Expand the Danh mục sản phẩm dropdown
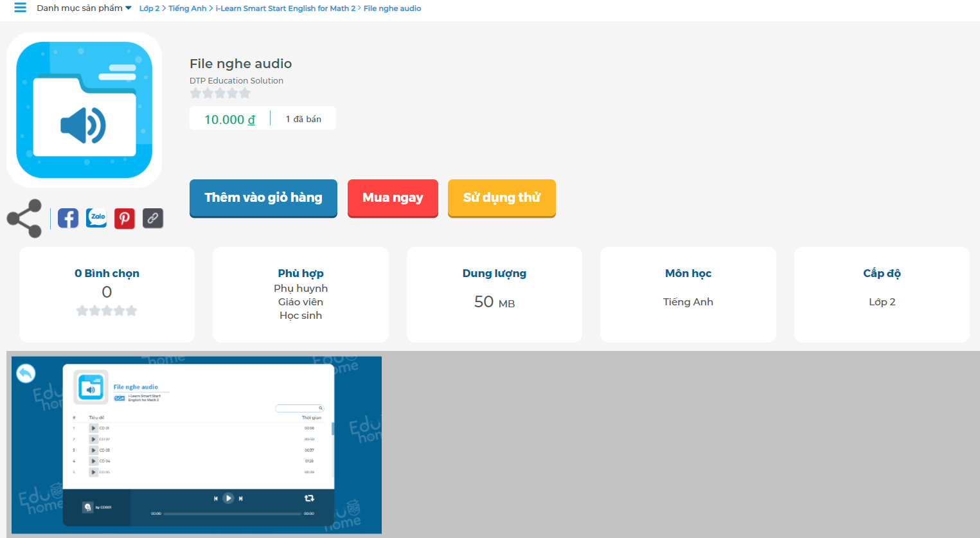Image resolution: width=980 pixels, height=538 pixels. pos(84,8)
